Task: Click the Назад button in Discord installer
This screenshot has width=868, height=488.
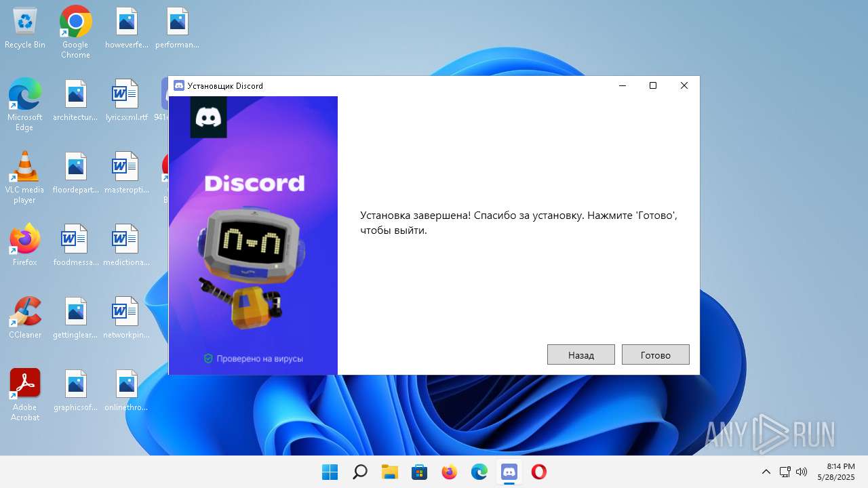Action: click(581, 354)
